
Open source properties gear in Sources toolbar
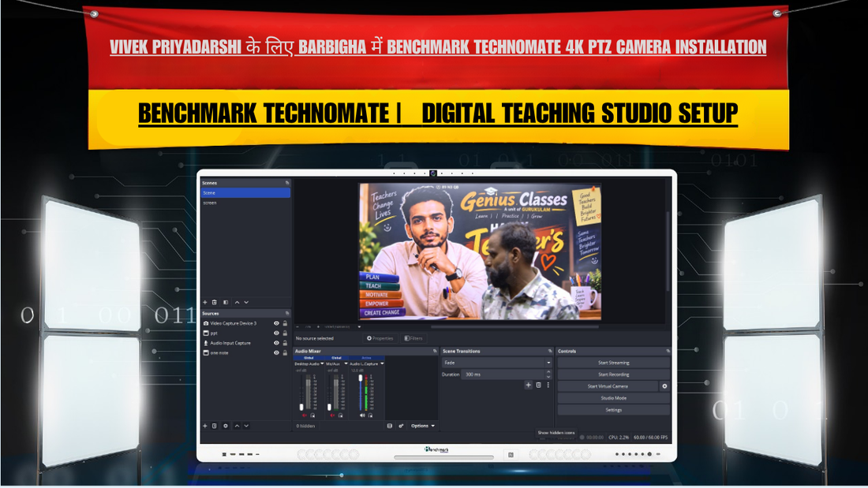tap(226, 426)
